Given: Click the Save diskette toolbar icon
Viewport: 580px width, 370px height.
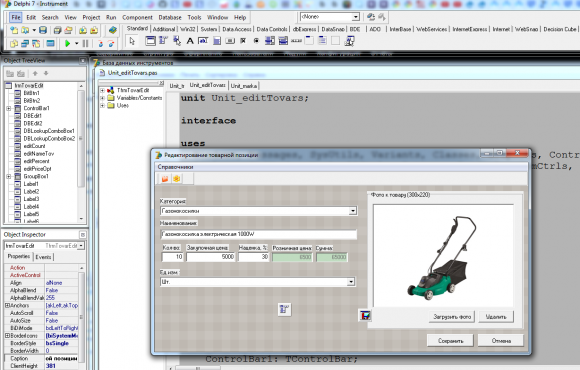Looking at the screenshot, I should (43, 30).
